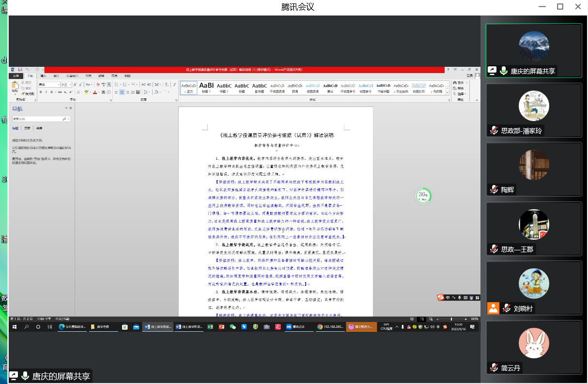Viewport: 588px width, 384px height.
Task: Click the Save icon in Word's quick access toolbar
Action: tap(20, 70)
